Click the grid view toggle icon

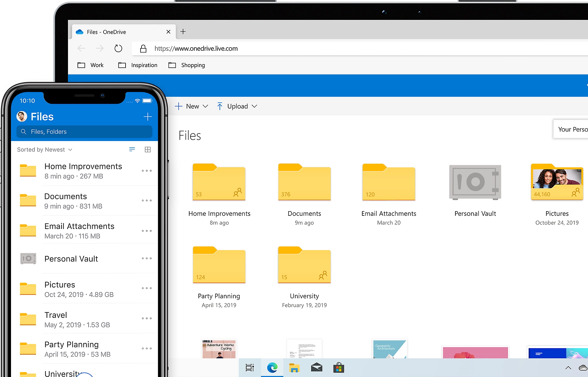click(x=147, y=150)
